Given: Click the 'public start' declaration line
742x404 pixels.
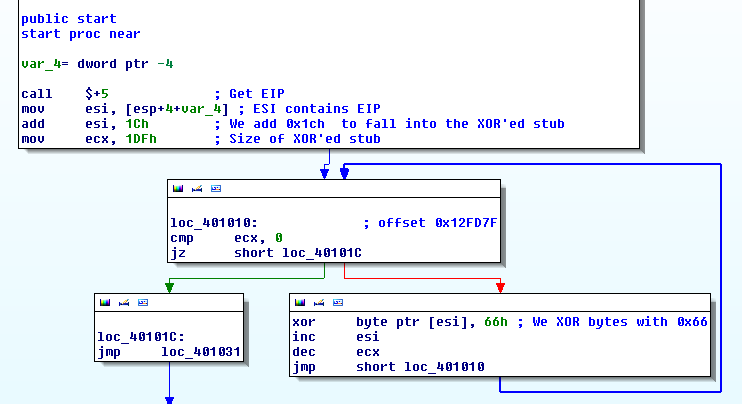Looking at the screenshot, I should click(x=68, y=19).
